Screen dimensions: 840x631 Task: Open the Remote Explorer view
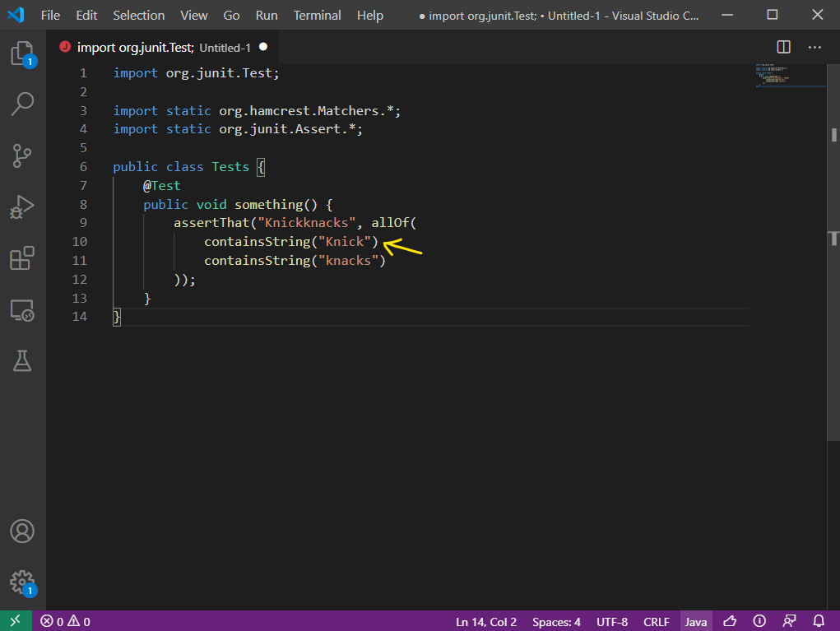click(22, 310)
